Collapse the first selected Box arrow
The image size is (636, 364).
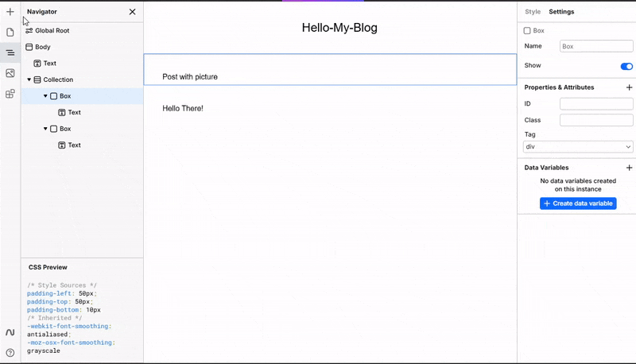click(45, 96)
